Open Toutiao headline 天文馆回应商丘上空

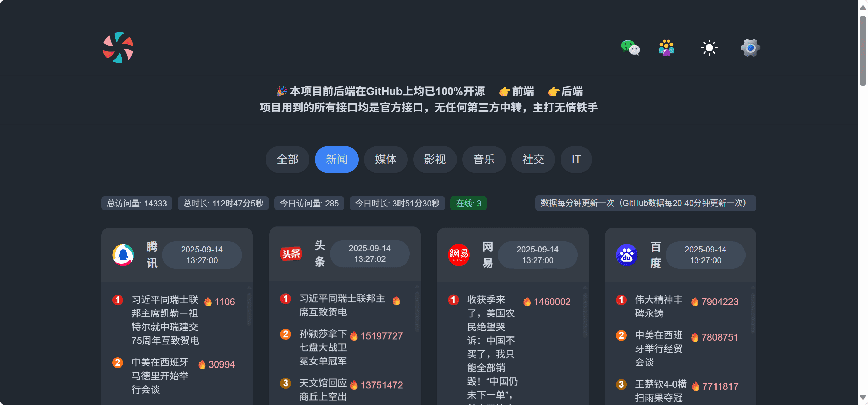(323, 390)
